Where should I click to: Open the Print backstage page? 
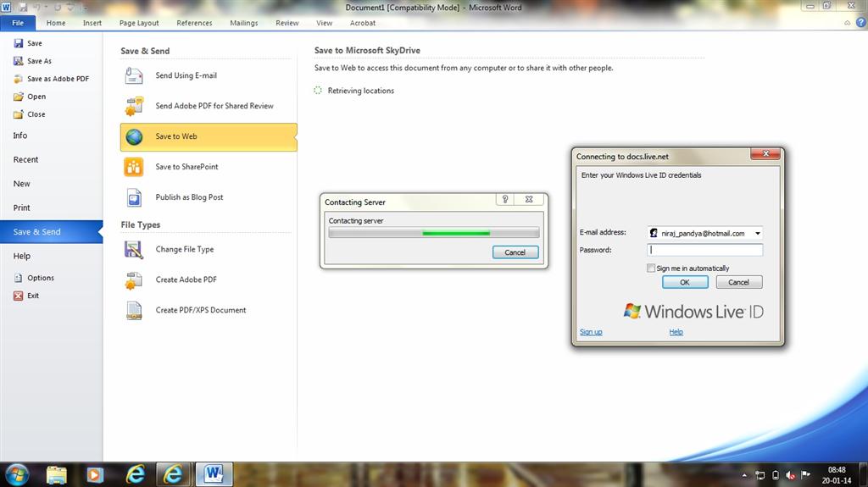tap(52, 208)
